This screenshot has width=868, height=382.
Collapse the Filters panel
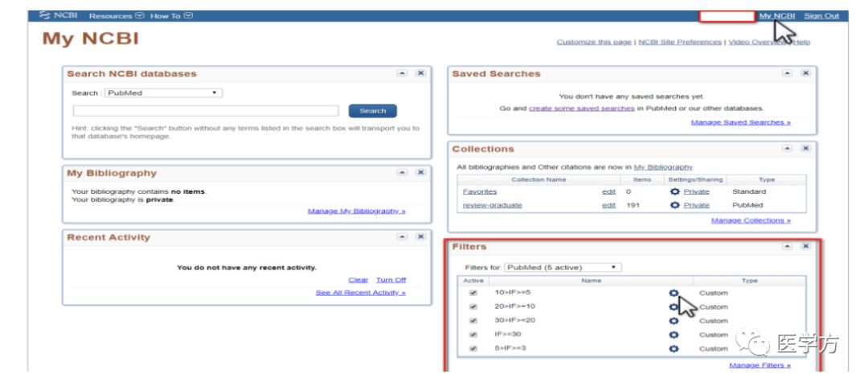click(787, 246)
